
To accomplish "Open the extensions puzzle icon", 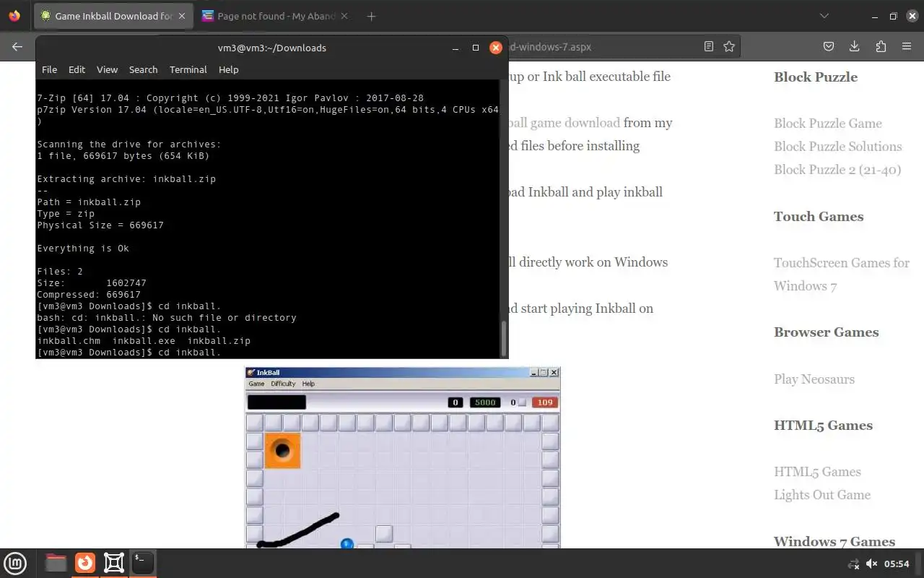I will click(881, 46).
